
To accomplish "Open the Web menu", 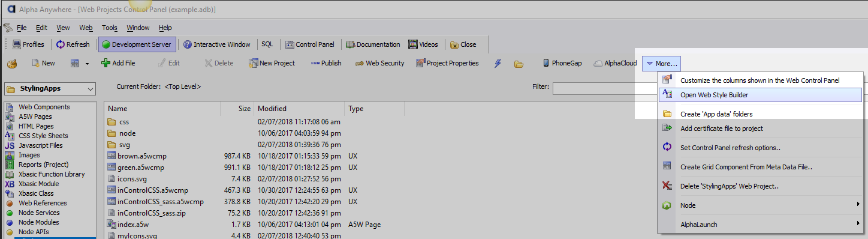I will [86, 28].
